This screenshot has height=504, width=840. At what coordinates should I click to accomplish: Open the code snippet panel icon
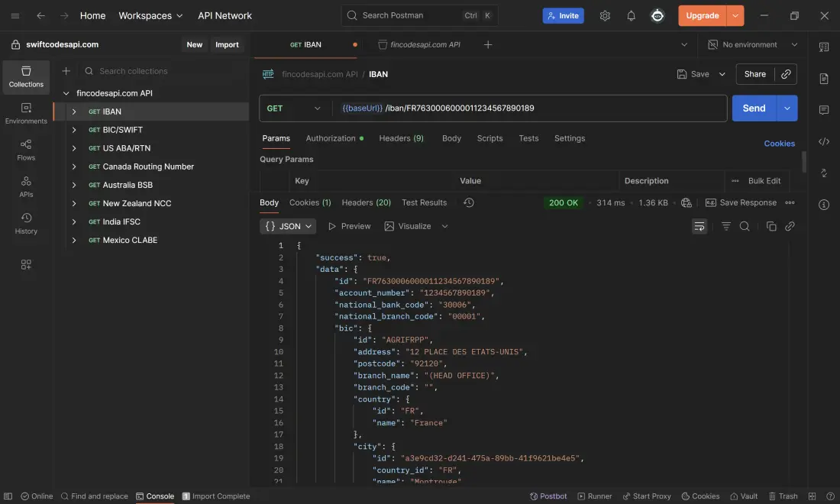tap(824, 141)
